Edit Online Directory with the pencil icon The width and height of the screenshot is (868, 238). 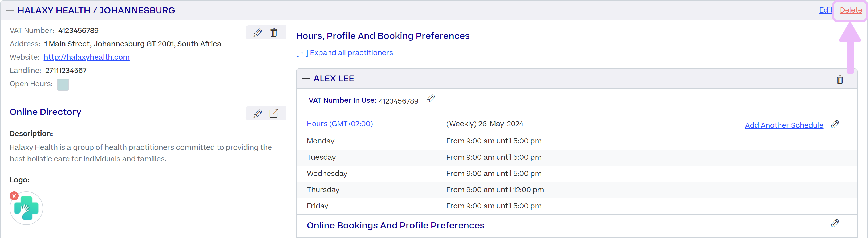pyautogui.click(x=257, y=113)
